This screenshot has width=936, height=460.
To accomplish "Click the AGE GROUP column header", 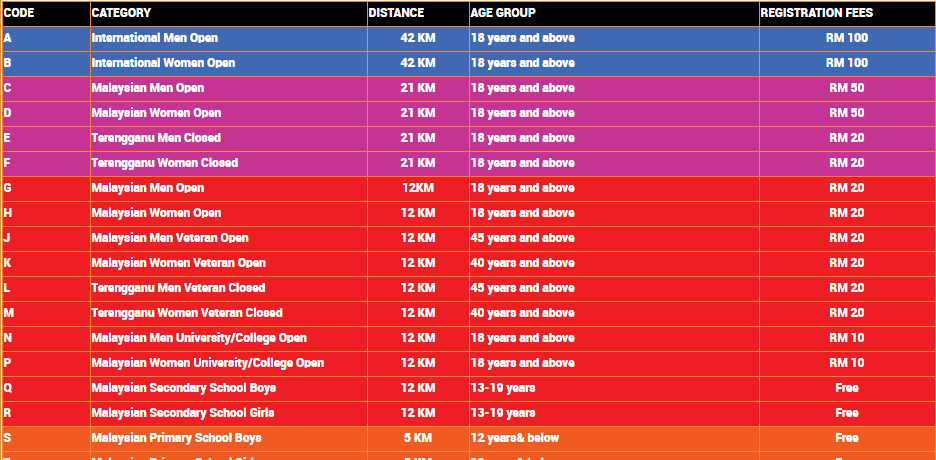I will [x=614, y=13].
